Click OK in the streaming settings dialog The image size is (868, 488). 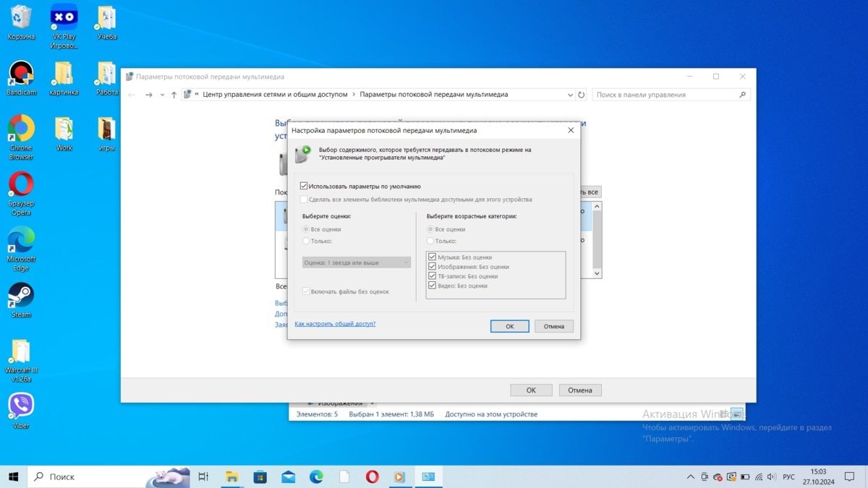click(x=509, y=326)
